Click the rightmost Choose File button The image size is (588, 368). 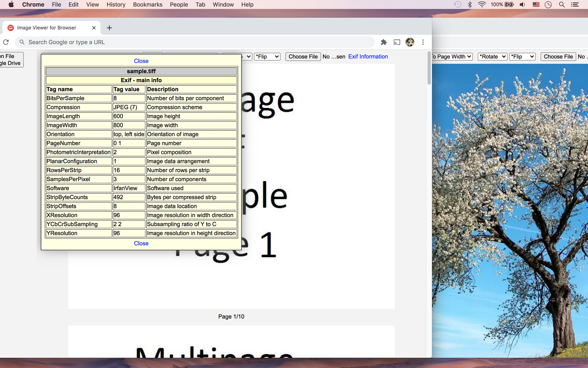558,56
